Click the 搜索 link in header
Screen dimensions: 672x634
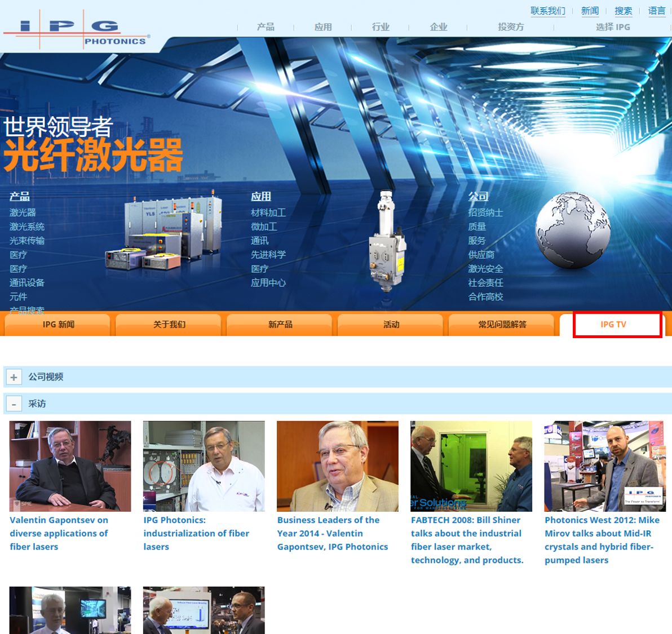pos(623,11)
